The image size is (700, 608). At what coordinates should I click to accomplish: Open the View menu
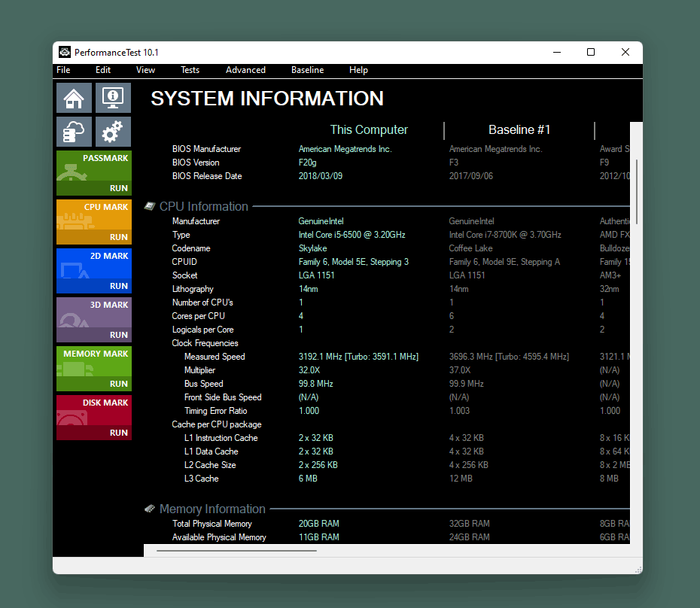click(145, 70)
